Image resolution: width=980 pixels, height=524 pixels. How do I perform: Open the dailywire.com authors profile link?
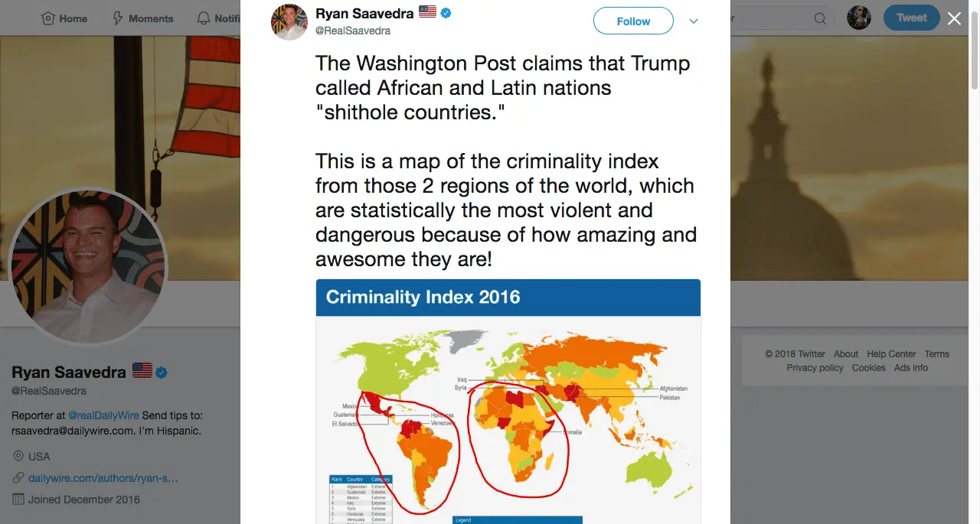pos(103,478)
